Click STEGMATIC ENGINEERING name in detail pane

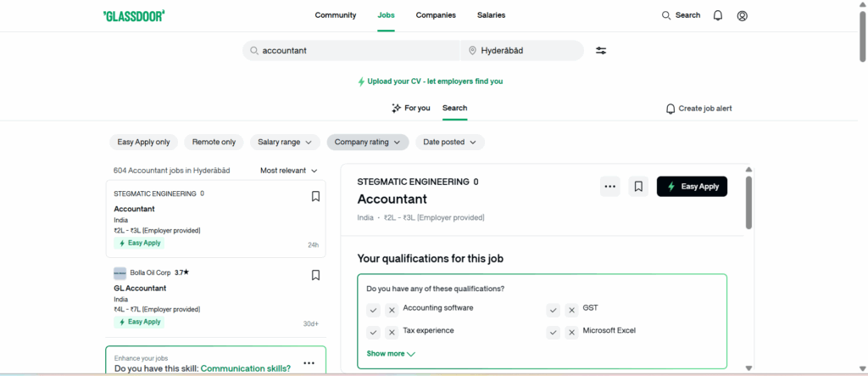coord(413,182)
